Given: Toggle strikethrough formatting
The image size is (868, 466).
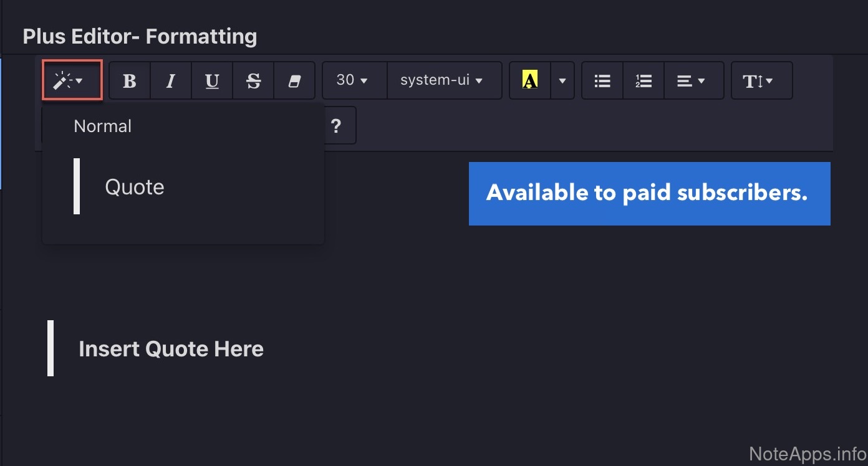Looking at the screenshot, I should click(x=253, y=81).
